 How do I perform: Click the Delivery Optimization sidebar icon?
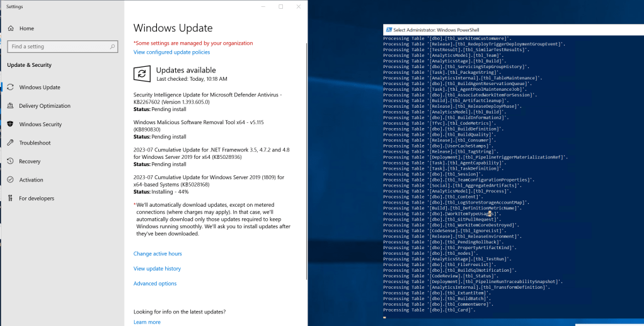point(10,106)
